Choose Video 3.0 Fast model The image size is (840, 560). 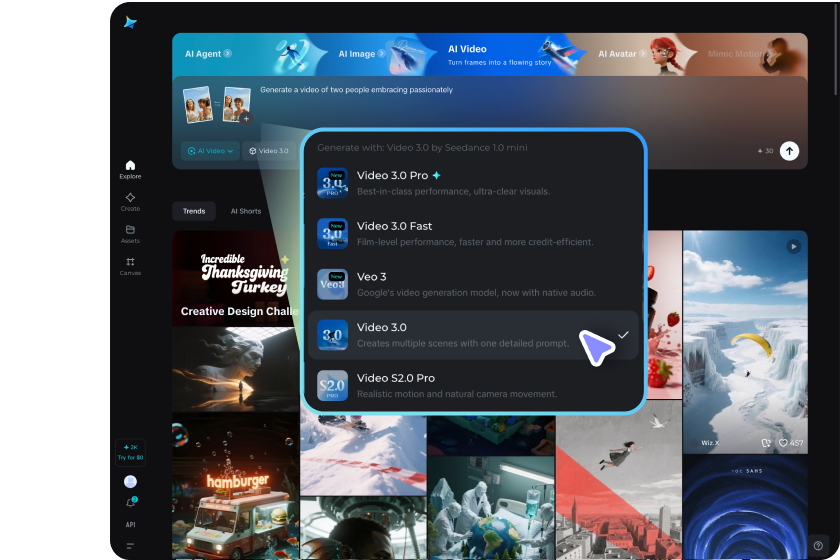[x=474, y=234]
